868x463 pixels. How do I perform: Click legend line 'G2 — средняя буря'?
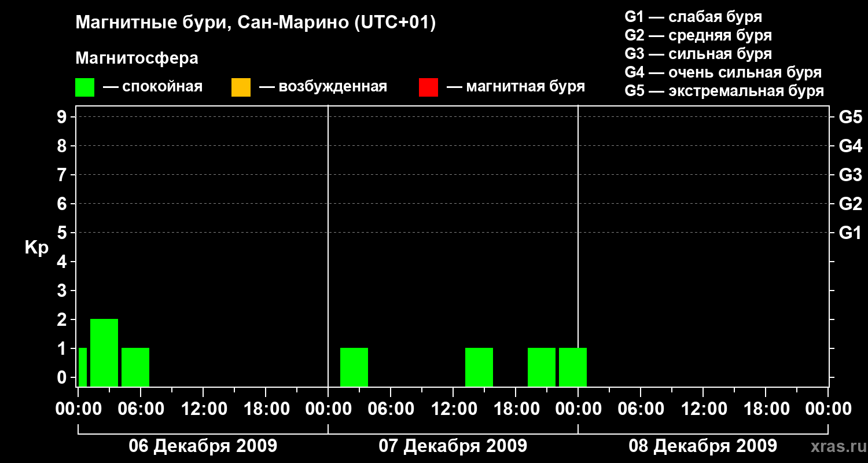[x=698, y=35]
